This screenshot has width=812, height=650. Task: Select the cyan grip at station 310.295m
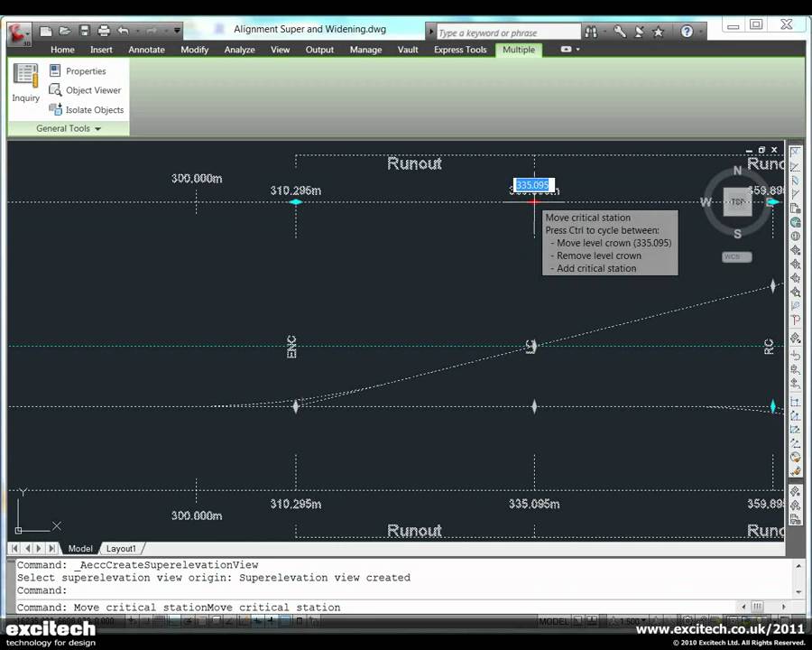click(x=296, y=202)
